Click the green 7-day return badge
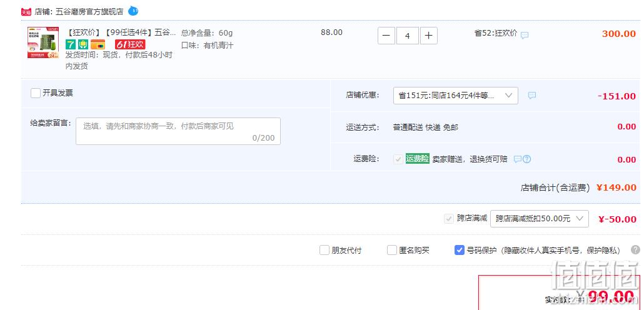644x310 pixels. [71, 44]
